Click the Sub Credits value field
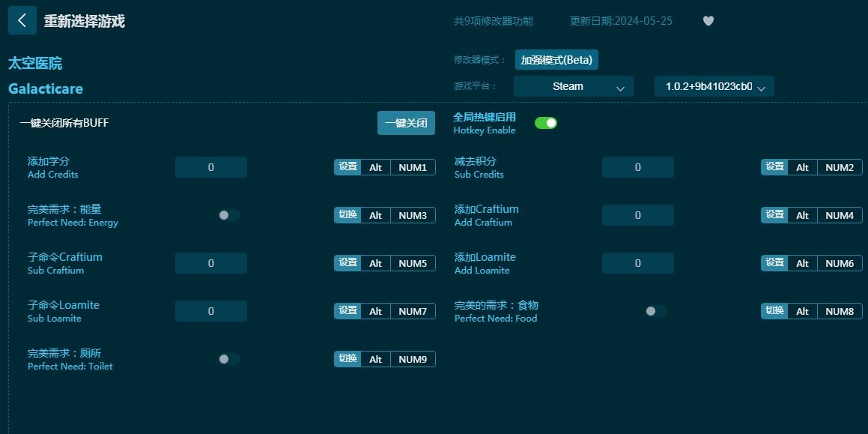This screenshot has height=434, width=868. coord(638,167)
